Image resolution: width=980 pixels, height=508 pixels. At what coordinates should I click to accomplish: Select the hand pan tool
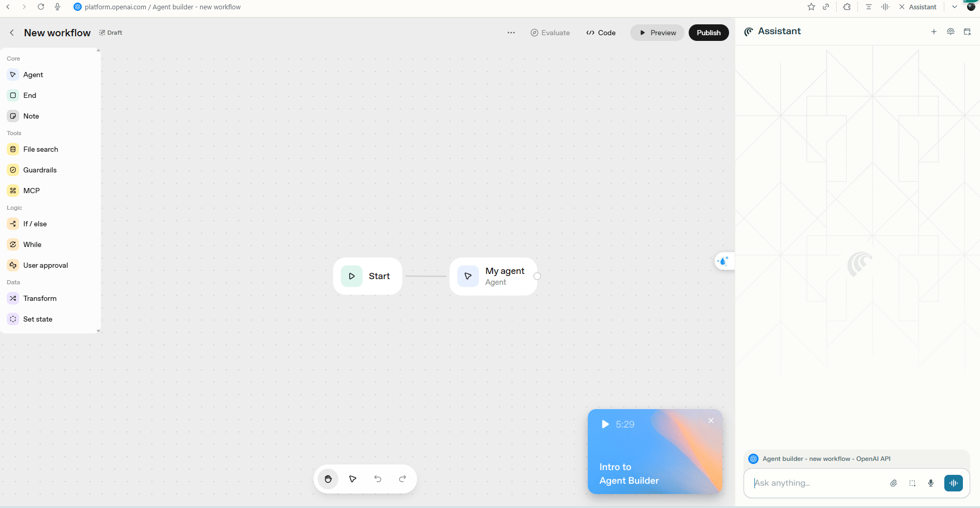click(328, 479)
